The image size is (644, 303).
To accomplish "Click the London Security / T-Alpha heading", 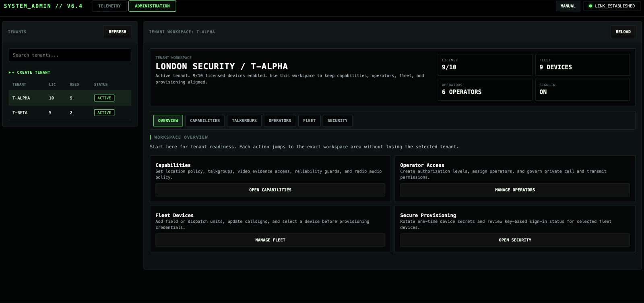I will click(222, 66).
